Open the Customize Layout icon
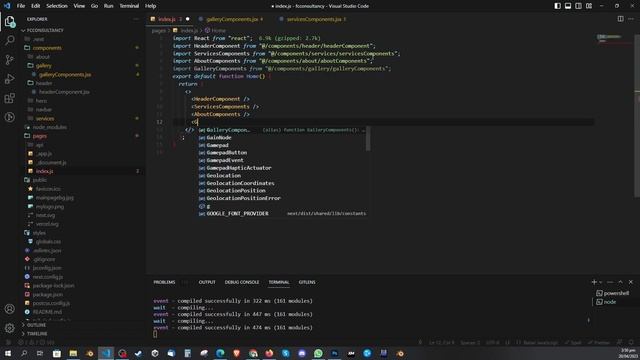This screenshot has height=360, width=640. (589, 6)
